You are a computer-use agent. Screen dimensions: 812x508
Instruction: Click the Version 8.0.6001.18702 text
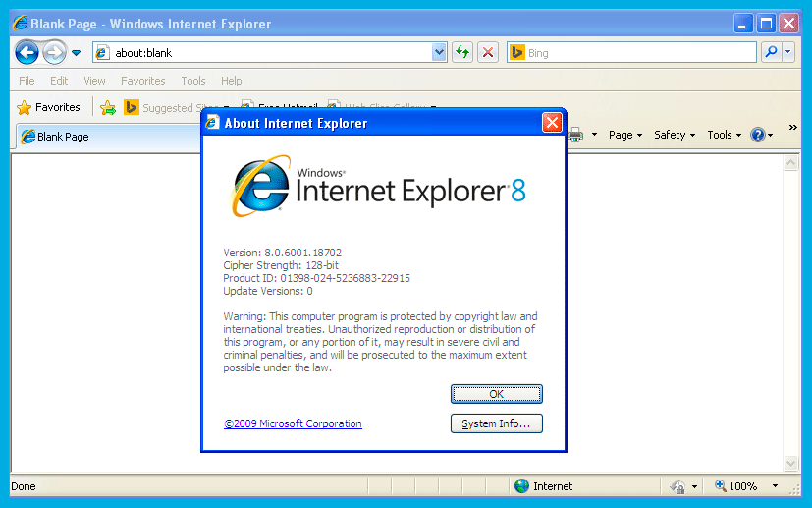(x=282, y=253)
